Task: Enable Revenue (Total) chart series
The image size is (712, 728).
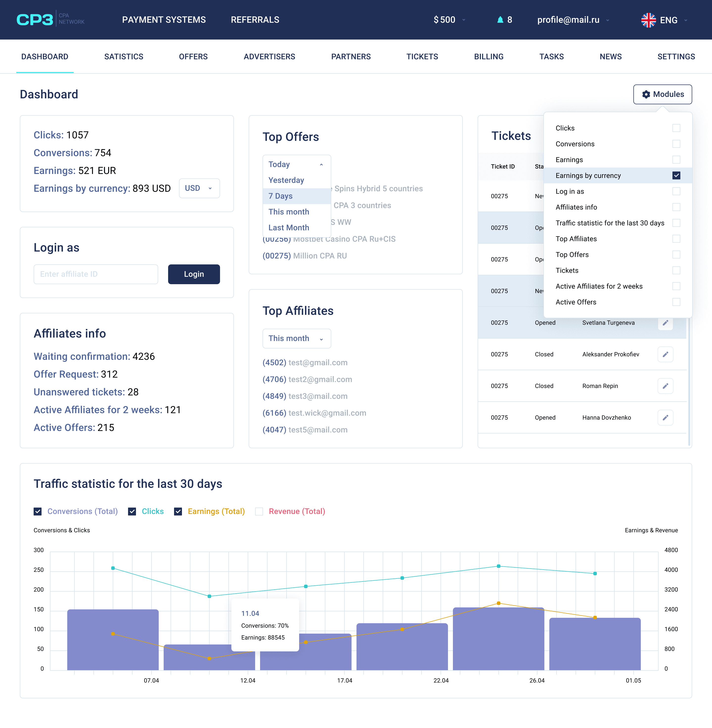Action: (259, 512)
